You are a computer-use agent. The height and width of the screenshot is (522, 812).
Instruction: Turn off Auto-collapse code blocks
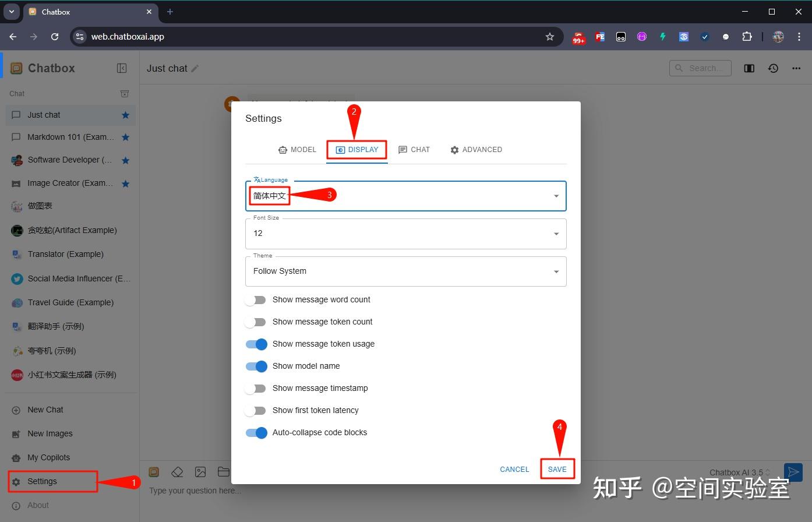coord(256,432)
